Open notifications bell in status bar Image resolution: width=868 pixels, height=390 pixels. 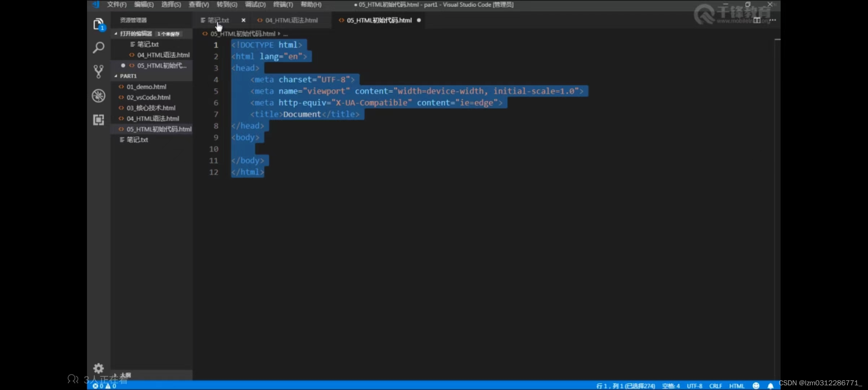pos(770,386)
